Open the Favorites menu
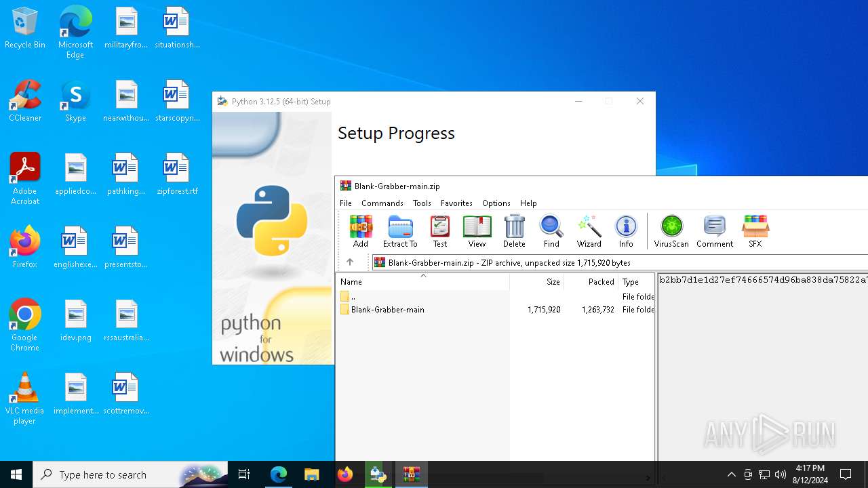 tap(456, 203)
